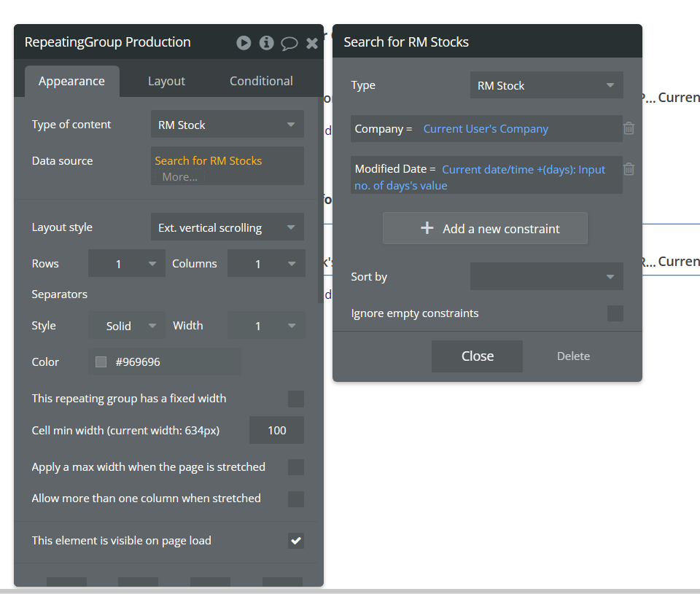The width and height of the screenshot is (700, 594).
Task: Expand the Layout style dropdown
Action: [227, 227]
